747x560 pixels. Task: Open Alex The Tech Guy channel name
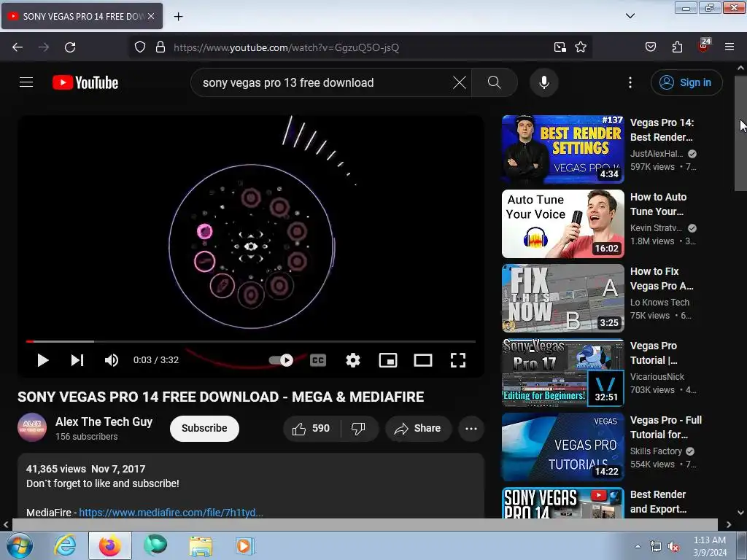(104, 421)
